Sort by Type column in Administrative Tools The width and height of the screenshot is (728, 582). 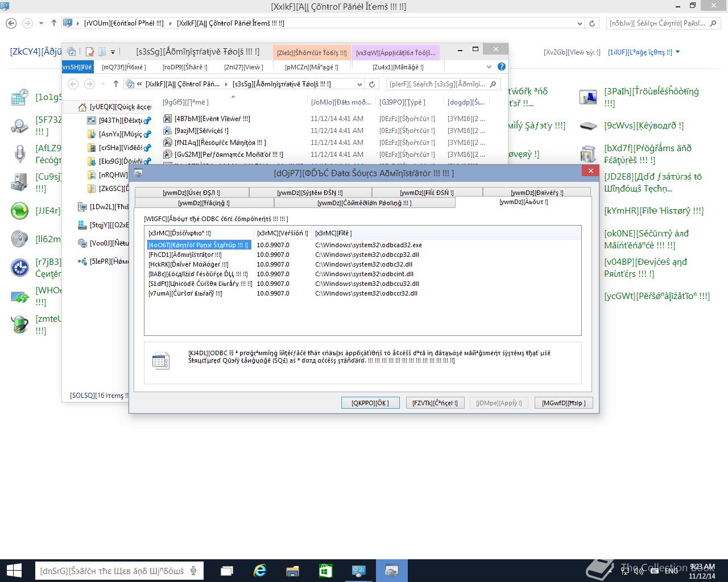409,102
